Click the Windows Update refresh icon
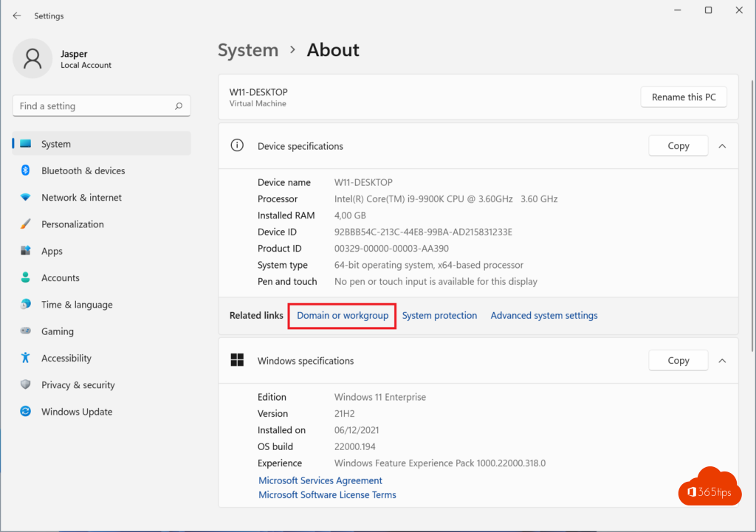This screenshot has height=532, width=756. click(26, 412)
